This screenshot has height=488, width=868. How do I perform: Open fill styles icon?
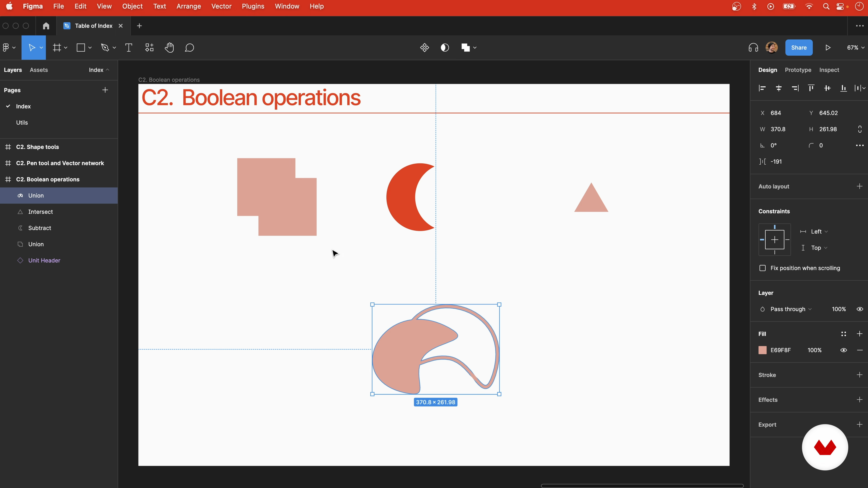click(843, 334)
